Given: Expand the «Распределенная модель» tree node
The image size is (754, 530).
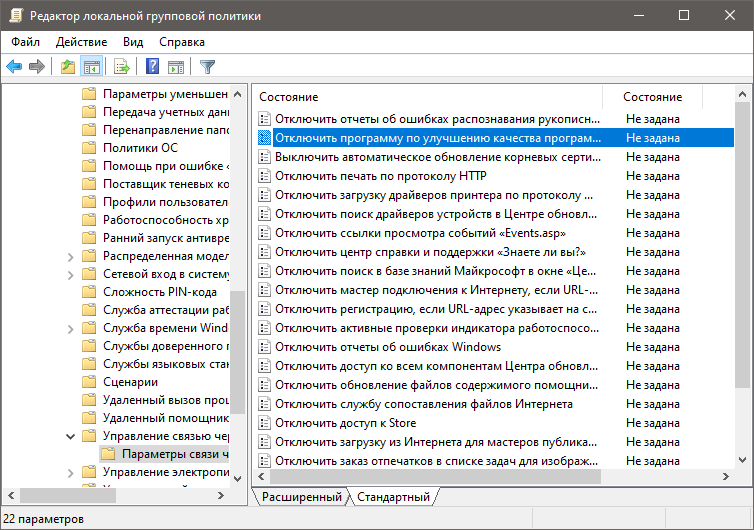Looking at the screenshot, I should click(70, 256).
